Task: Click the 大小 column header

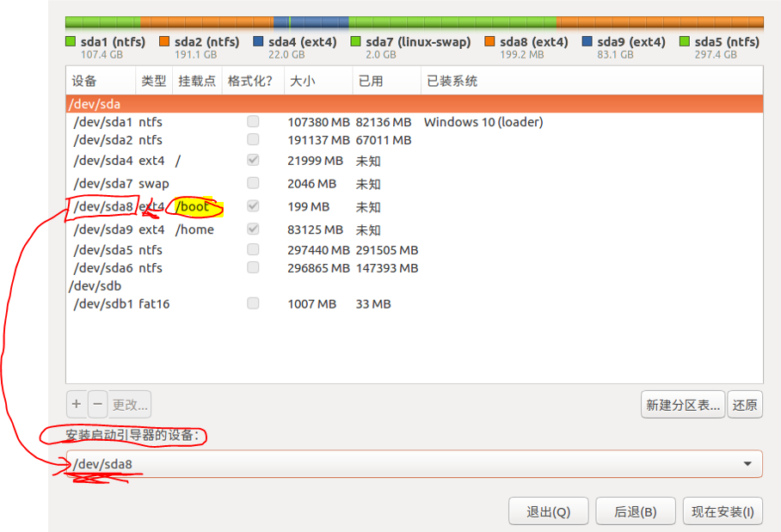Action: 318,81
